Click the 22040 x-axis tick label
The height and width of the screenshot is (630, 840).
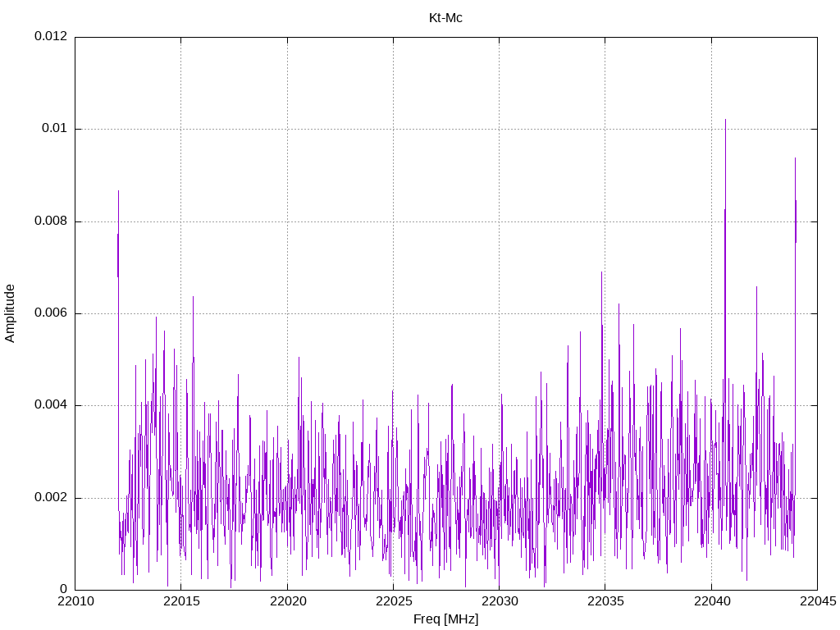click(712, 601)
